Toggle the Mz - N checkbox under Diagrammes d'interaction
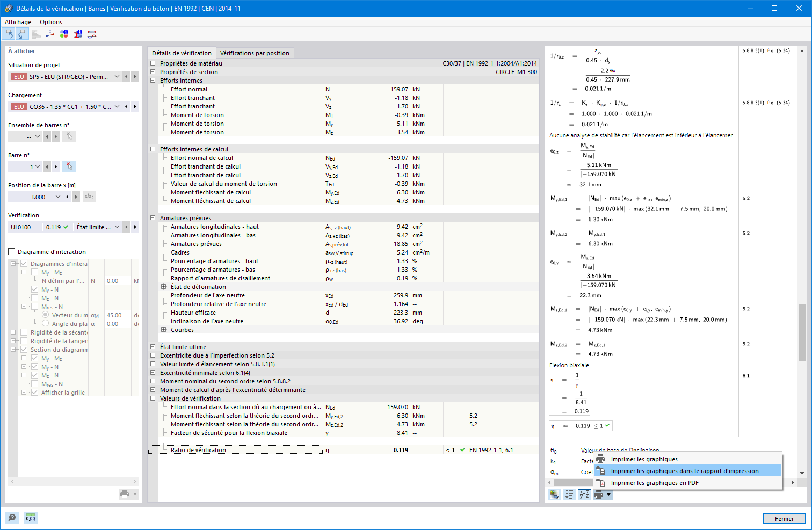Screen dimensions: 812x530 [x=34, y=298]
